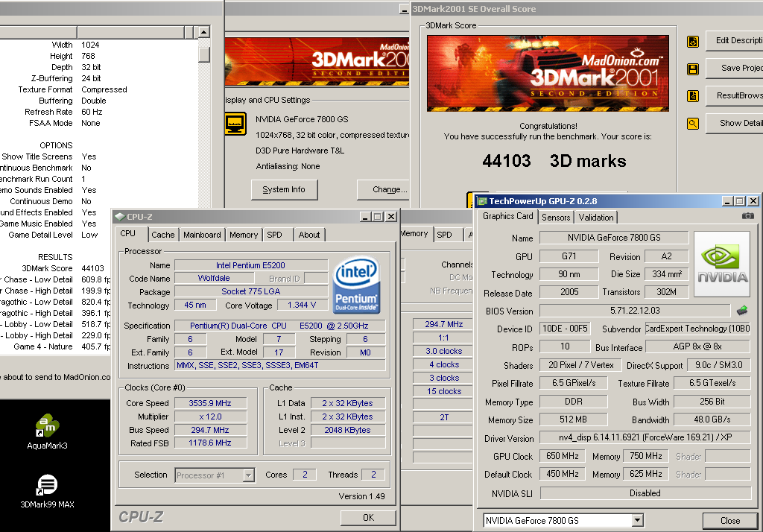Click the Multiplier x 12.0 field
Screen dimensions: 763x532
pyautogui.click(x=210, y=417)
